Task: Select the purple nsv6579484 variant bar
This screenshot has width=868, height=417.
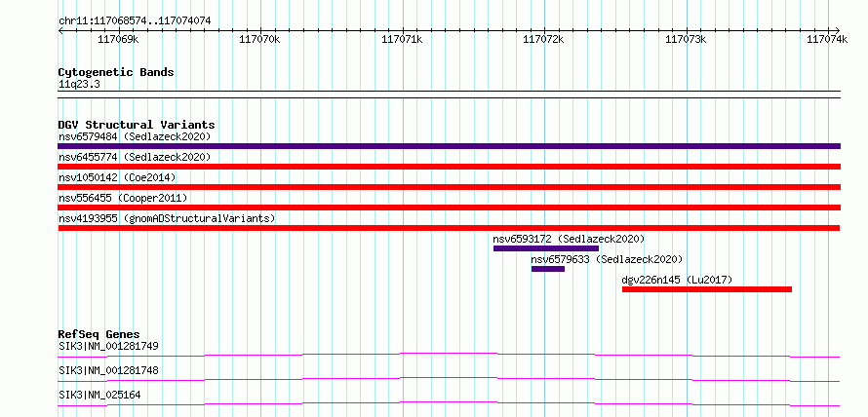Action: tap(449, 146)
